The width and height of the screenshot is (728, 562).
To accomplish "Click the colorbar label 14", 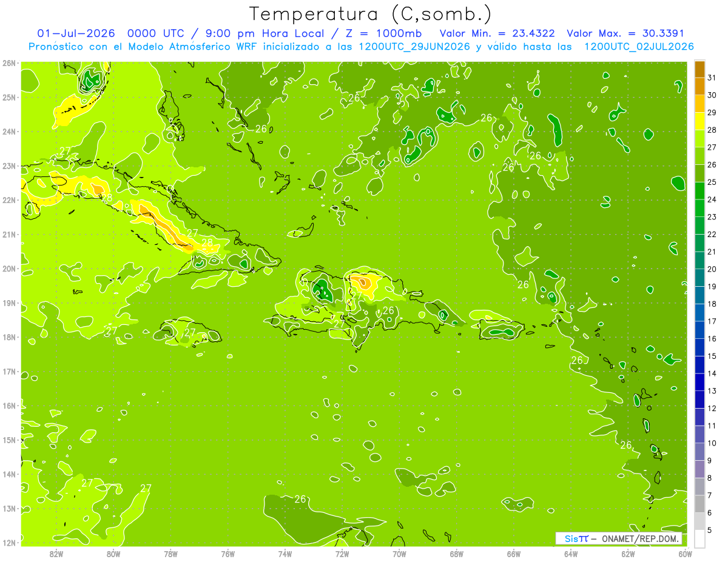I will pyautogui.click(x=712, y=373).
